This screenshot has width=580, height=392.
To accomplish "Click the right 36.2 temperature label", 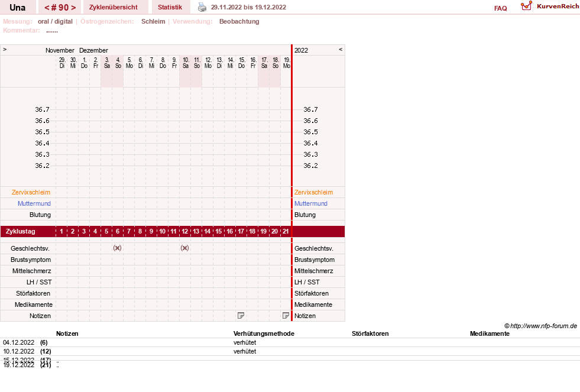I will pos(311,166).
